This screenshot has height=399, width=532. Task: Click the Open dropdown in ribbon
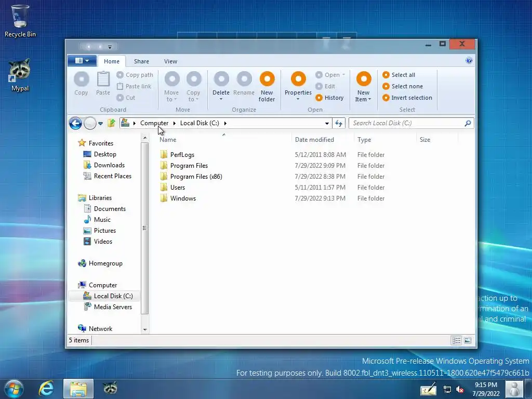[x=330, y=75]
